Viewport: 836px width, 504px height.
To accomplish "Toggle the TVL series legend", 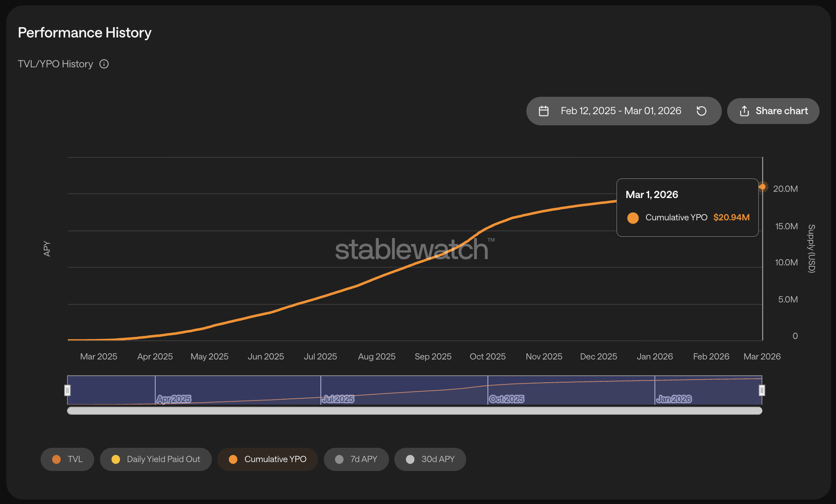I will point(67,459).
